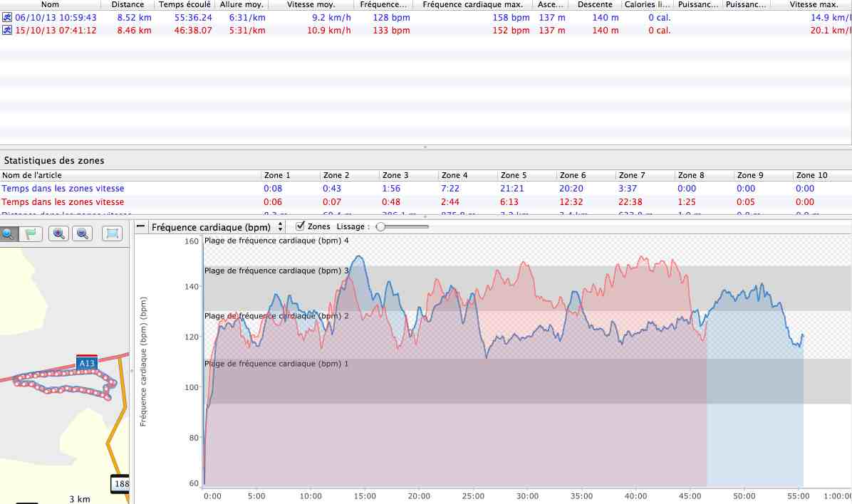Click runner icon of 06/10/13 activity
This screenshot has width=852, height=504.
point(6,18)
